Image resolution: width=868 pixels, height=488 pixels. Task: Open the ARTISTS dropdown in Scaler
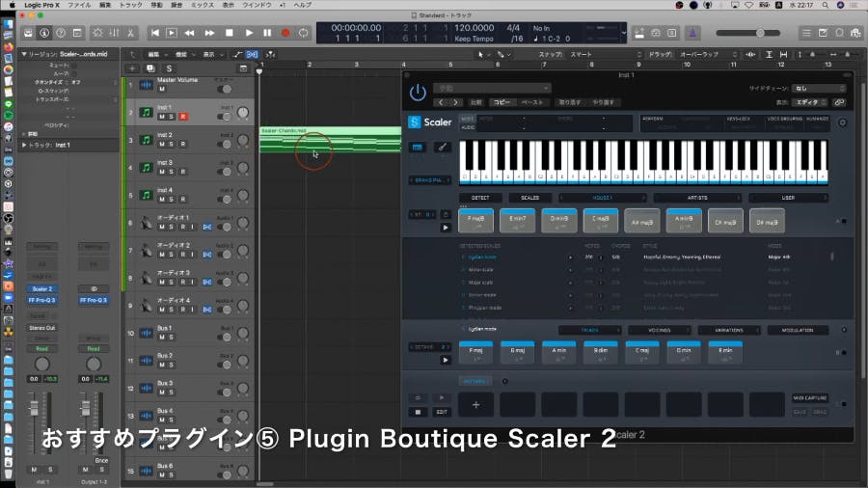pyautogui.click(x=697, y=198)
